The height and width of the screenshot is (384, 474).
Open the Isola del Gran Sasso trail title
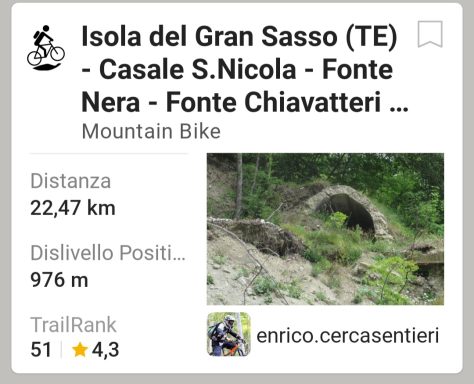pyautogui.click(x=245, y=69)
